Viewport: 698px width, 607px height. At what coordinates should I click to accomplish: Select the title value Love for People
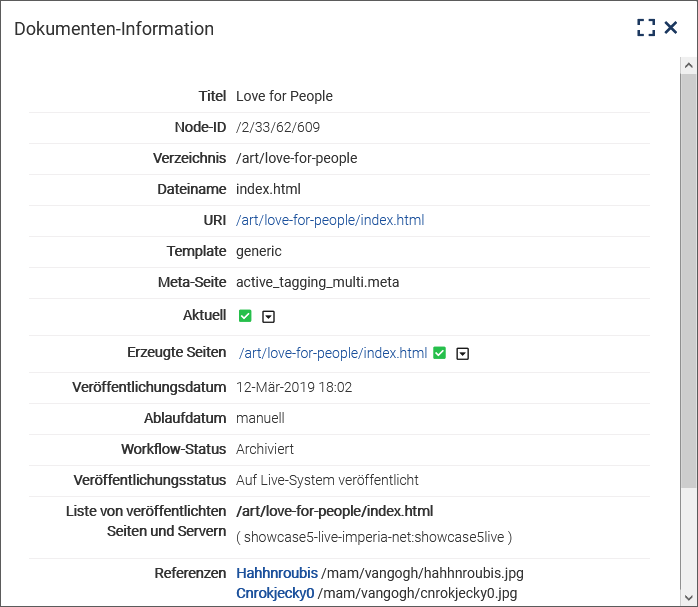(284, 96)
